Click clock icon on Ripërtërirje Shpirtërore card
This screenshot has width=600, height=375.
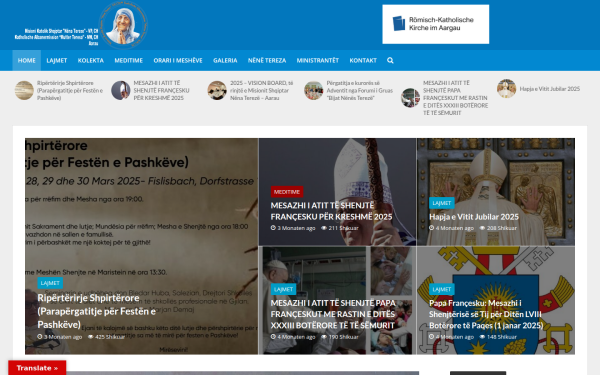[x=40, y=337]
